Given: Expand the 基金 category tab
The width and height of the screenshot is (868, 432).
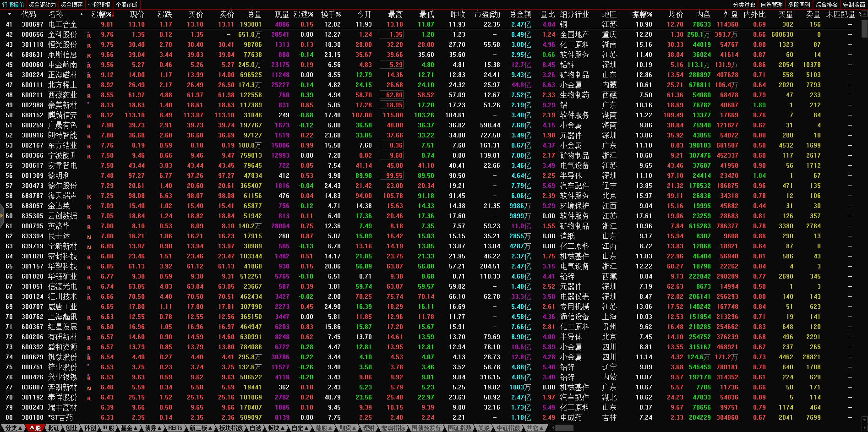Looking at the screenshot, I should [x=129, y=428].
